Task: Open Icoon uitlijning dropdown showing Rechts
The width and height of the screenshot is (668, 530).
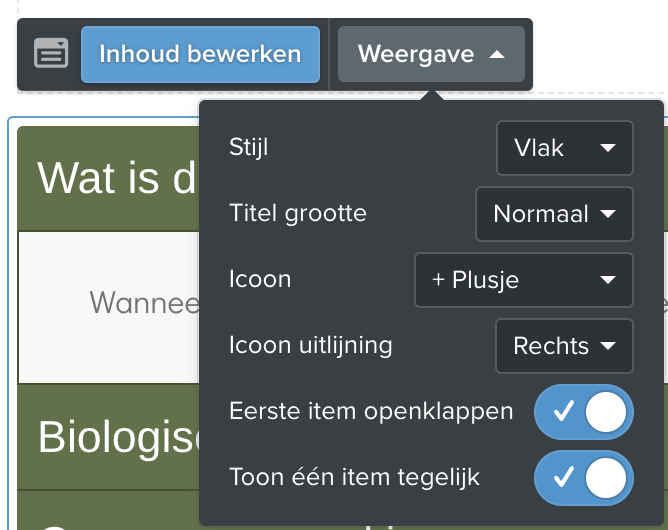Action: pos(564,346)
